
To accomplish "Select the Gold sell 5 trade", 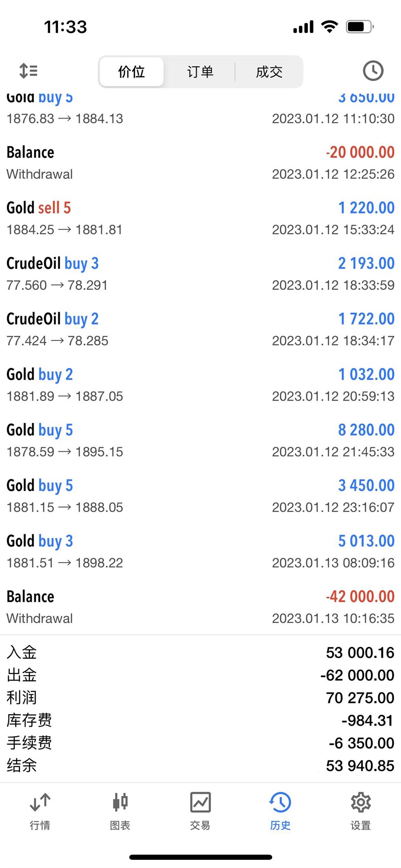I will click(x=200, y=218).
